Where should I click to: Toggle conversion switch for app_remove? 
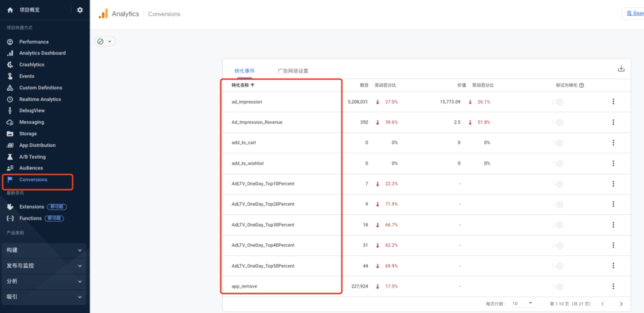point(558,287)
